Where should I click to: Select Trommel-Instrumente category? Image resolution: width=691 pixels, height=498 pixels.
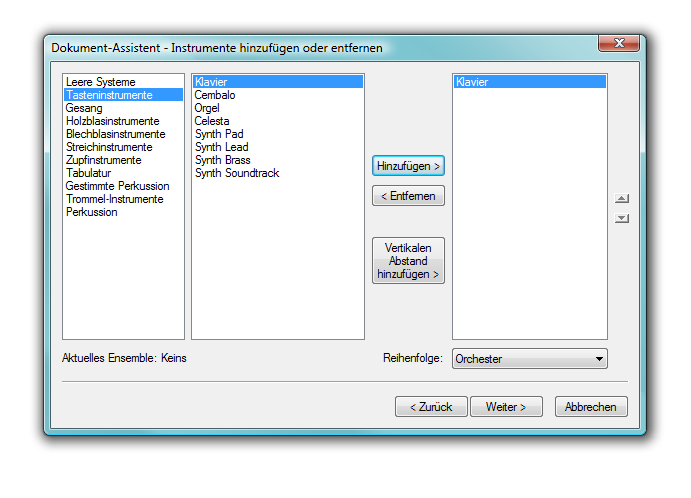[114, 199]
